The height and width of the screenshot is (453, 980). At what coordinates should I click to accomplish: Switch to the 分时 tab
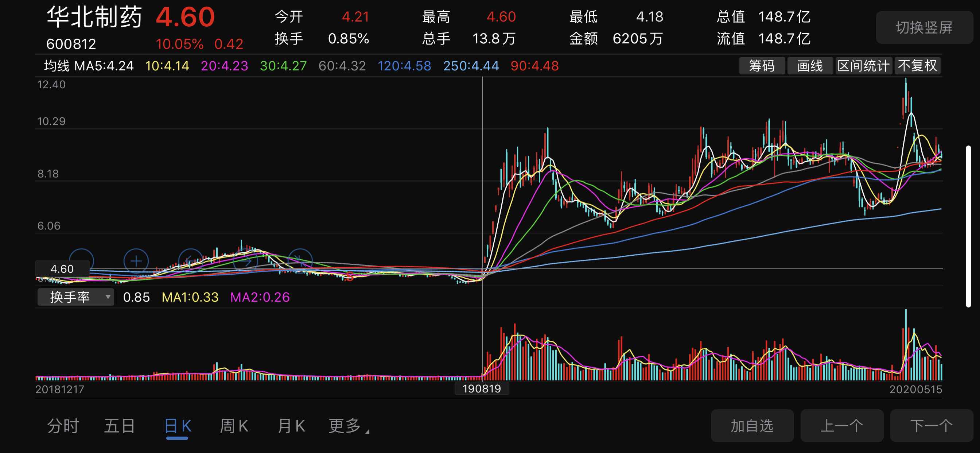[63, 426]
